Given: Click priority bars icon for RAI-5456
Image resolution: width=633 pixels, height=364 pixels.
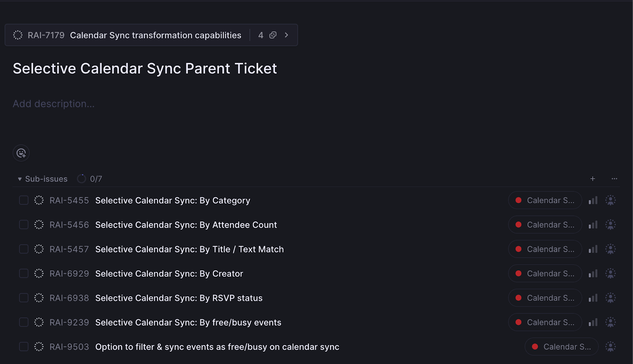Looking at the screenshot, I should click(593, 225).
